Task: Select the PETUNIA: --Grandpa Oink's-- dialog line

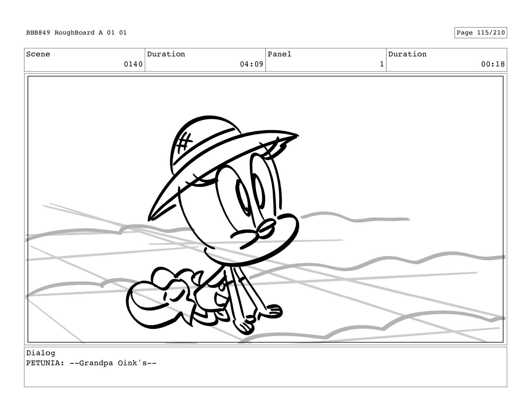Action: pos(91,363)
